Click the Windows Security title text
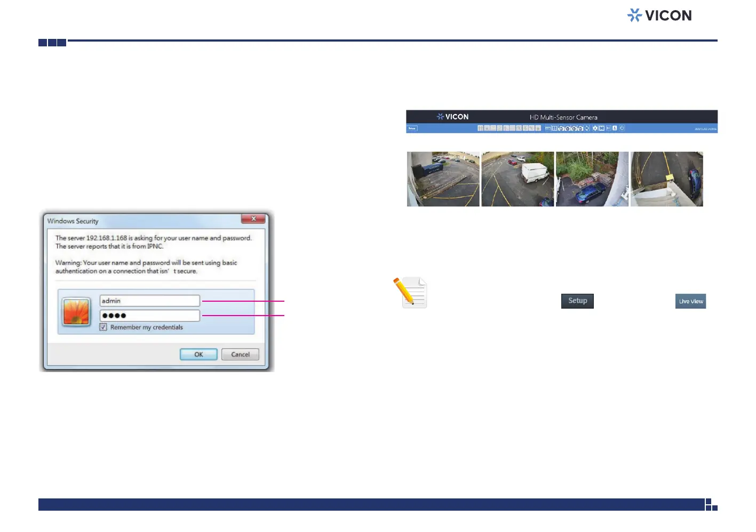 [73, 221]
